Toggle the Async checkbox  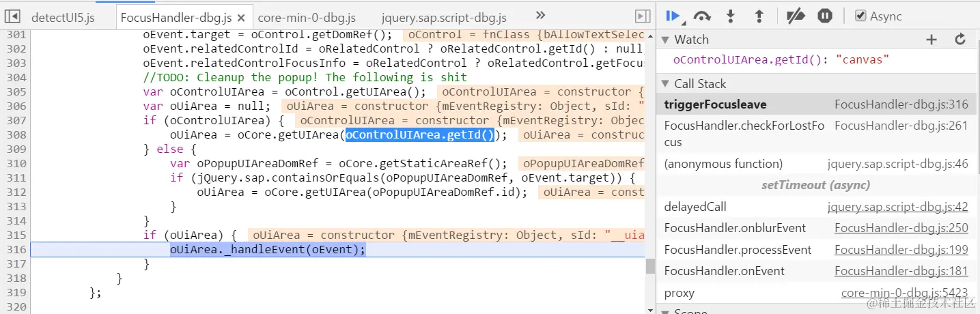pyautogui.click(x=860, y=16)
